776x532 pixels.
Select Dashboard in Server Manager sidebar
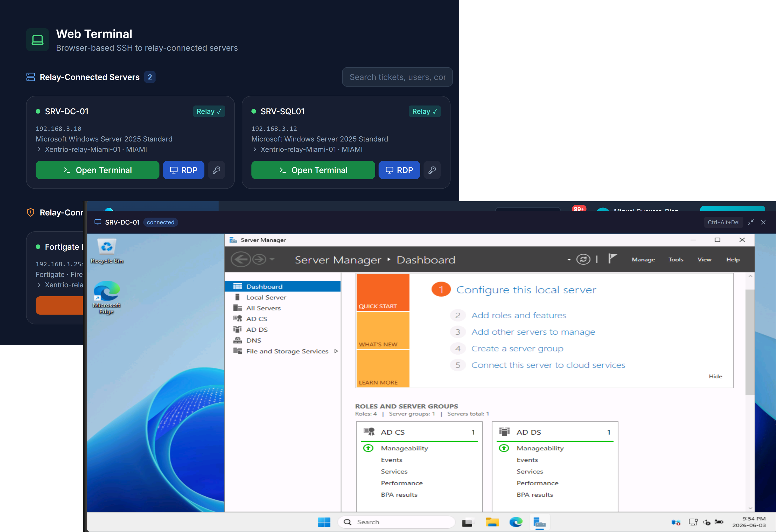coord(283,287)
